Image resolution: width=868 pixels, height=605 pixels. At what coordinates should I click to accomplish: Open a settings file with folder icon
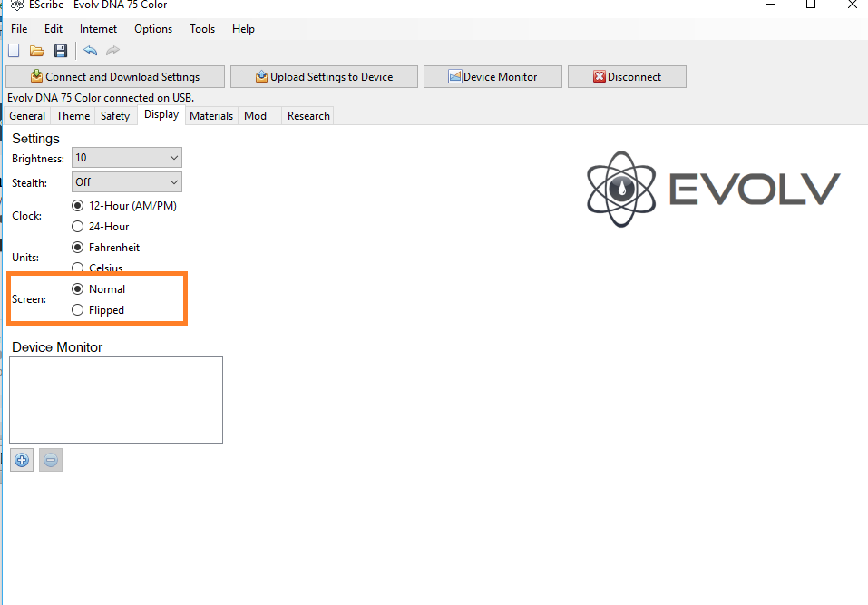37,51
